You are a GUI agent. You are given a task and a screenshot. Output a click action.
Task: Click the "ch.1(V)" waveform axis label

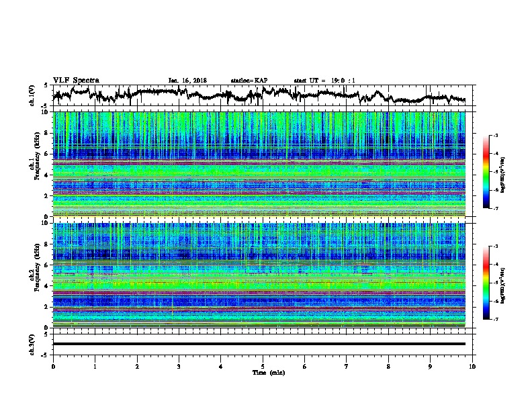click(32, 95)
